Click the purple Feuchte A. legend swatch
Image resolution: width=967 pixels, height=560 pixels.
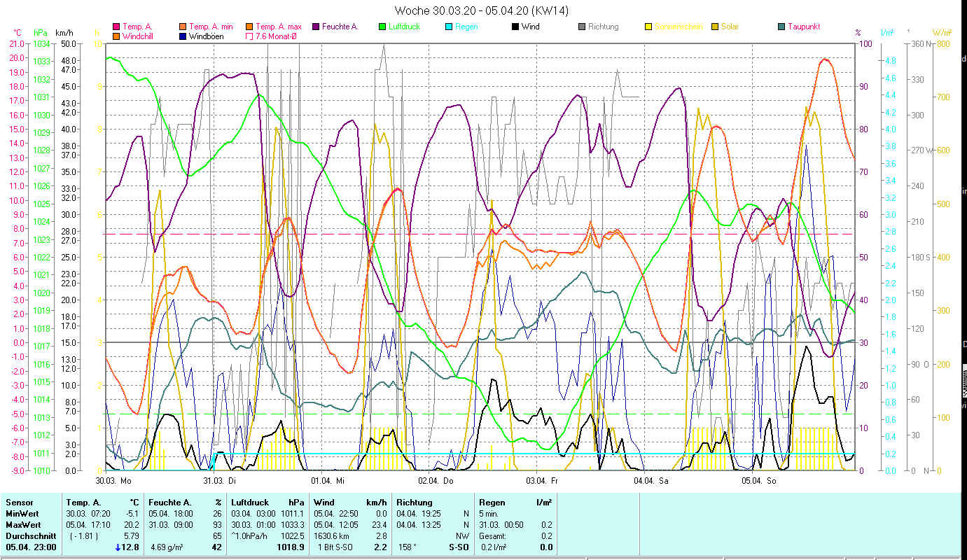click(x=316, y=27)
